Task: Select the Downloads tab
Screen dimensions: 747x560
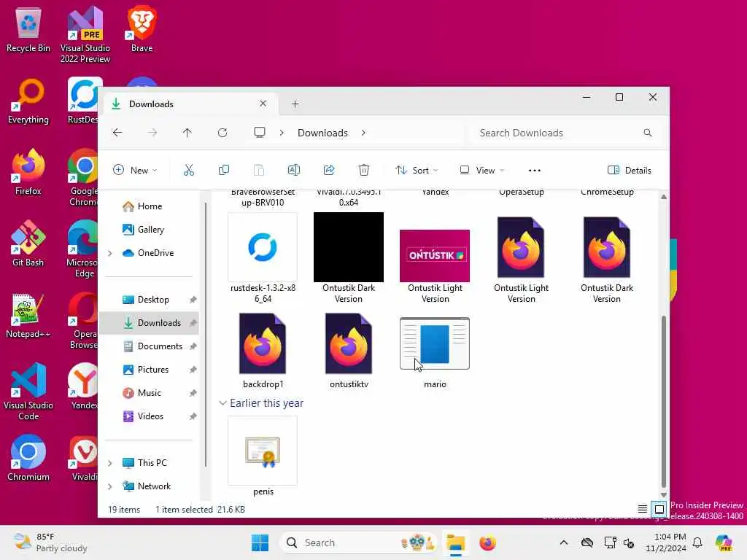Action: [x=190, y=104]
